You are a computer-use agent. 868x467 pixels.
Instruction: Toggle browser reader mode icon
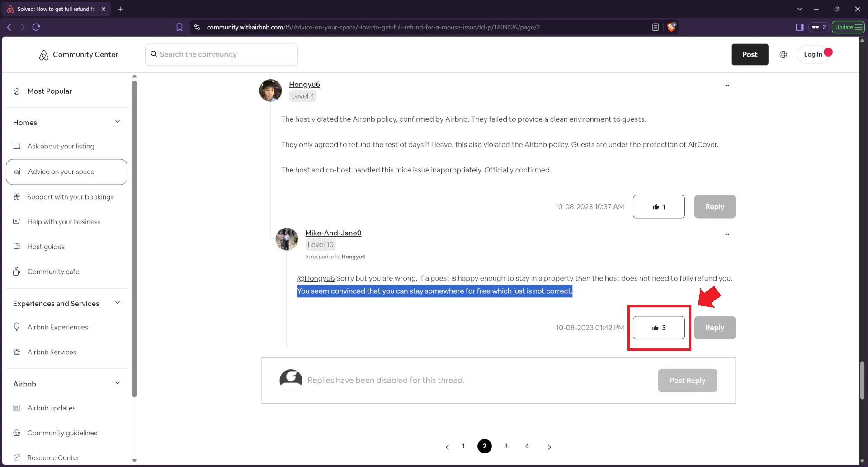click(655, 27)
